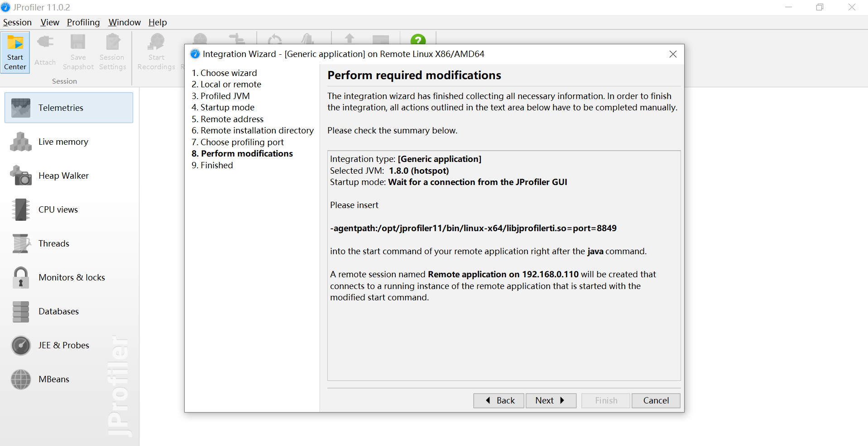Click wizard step '4. Startup mode'
Viewport: 868px width, 446px height.
(x=223, y=107)
